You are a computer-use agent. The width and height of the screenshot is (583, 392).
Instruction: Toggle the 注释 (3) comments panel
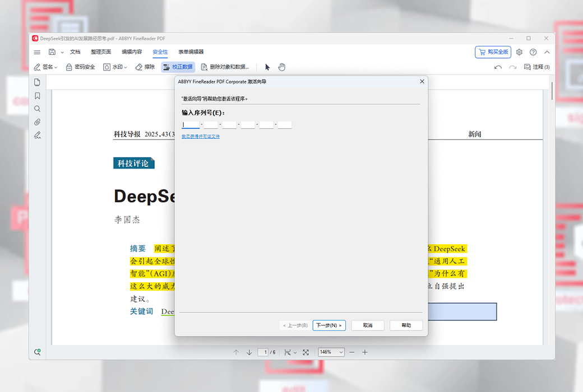[x=536, y=67]
